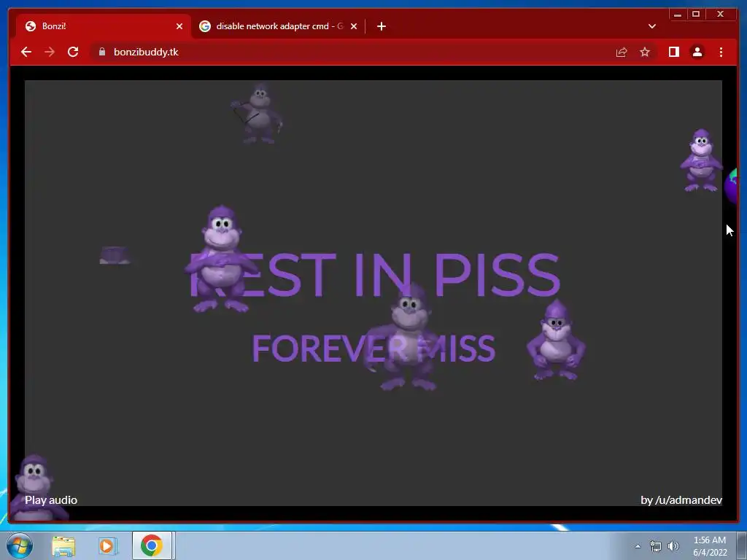Viewport: 747px width, 560px height.
Task: Close the disable network adapter cmd tab
Action: tap(354, 26)
